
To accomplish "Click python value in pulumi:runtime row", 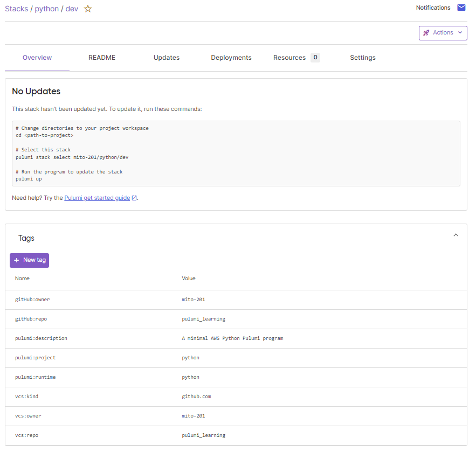I will [x=191, y=377].
